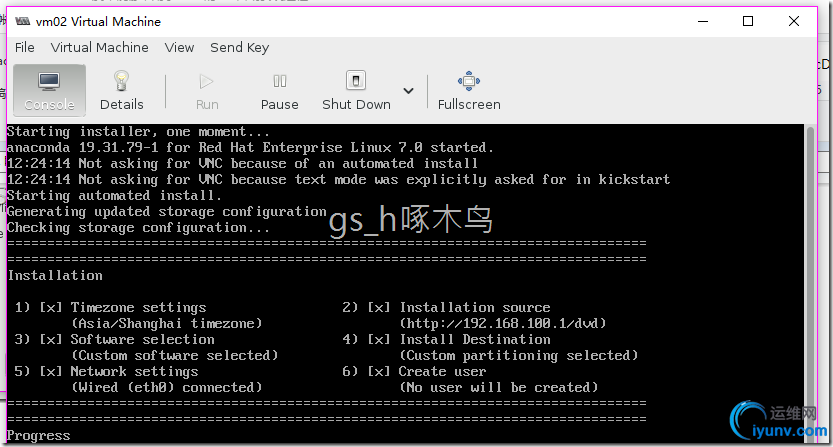Switch to the Console view

tap(49, 90)
